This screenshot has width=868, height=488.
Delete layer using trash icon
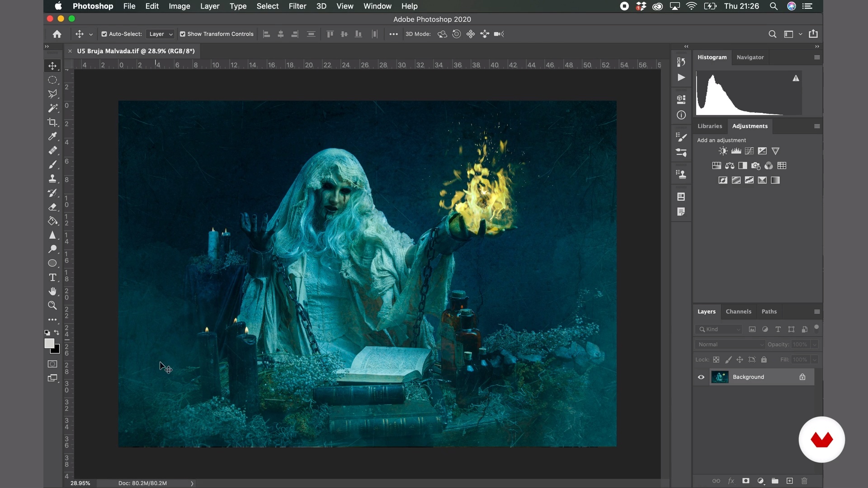pos(804,481)
